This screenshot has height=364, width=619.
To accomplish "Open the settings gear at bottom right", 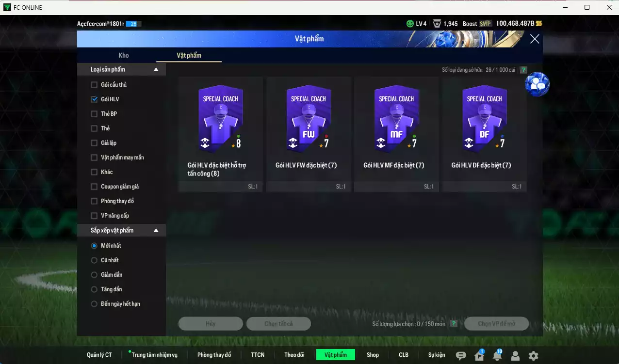I will coord(533,355).
